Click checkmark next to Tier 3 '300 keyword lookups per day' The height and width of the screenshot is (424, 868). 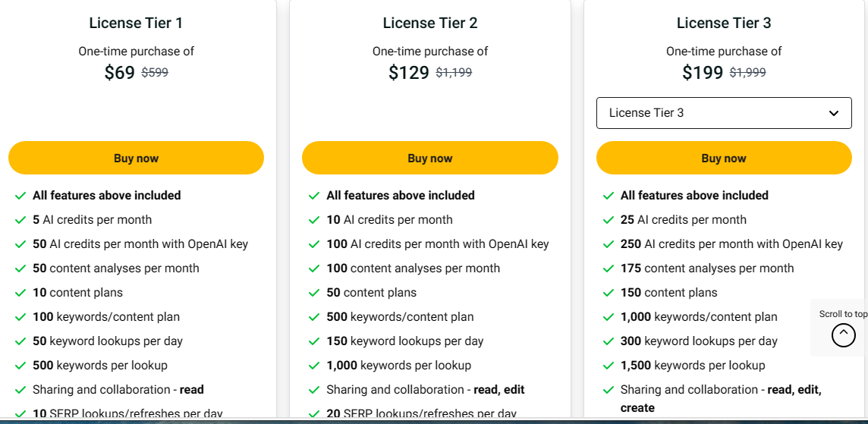click(608, 341)
